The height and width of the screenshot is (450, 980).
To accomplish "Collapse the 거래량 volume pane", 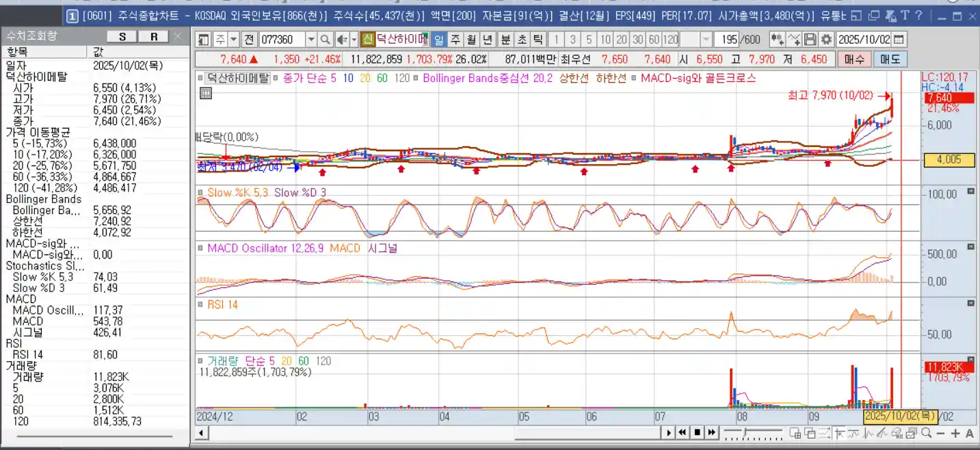I will [x=970, y=359].
